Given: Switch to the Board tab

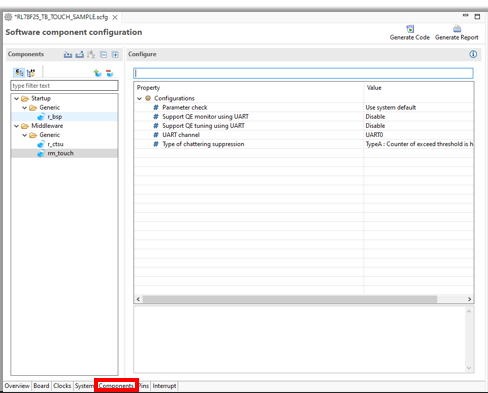Looking at the screenshot, I should point(41,386).
